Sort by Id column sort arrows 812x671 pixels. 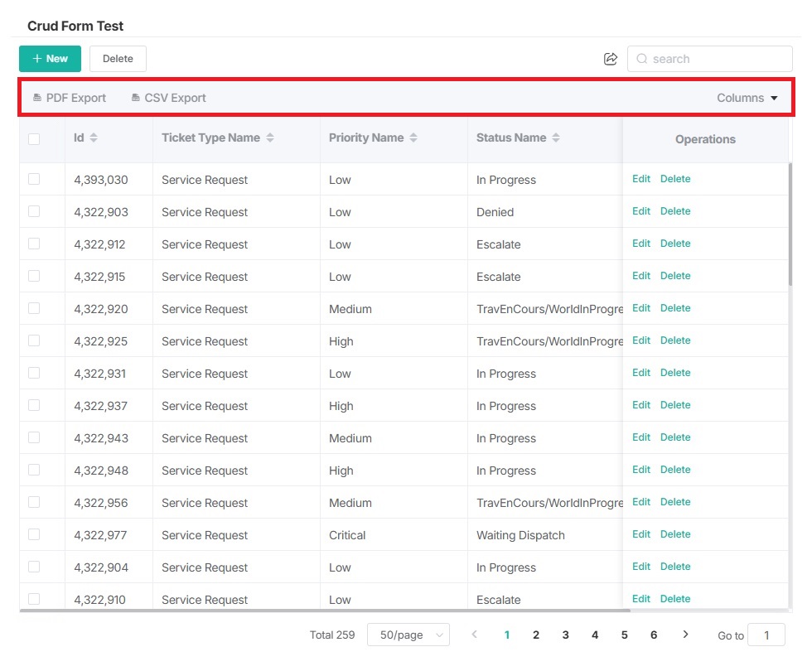click(x=94, y=138)
